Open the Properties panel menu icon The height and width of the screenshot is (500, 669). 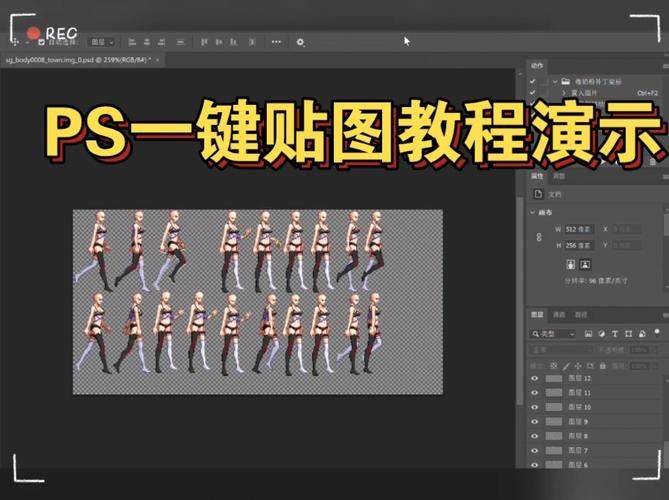665,176
